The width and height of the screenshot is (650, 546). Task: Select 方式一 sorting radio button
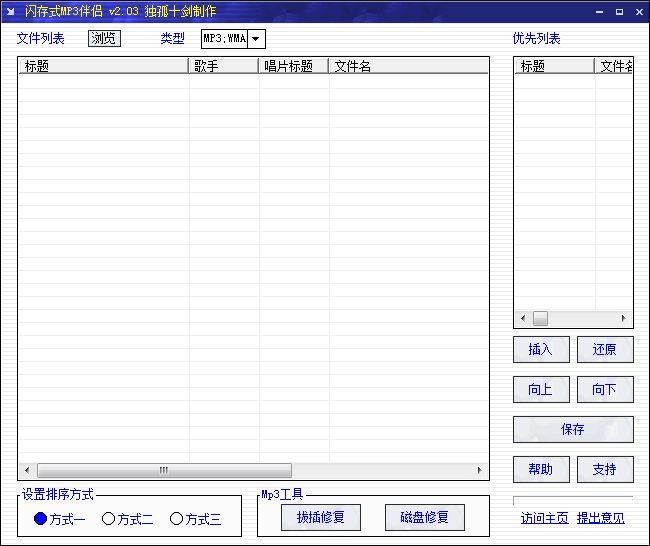tap(40, 519)
